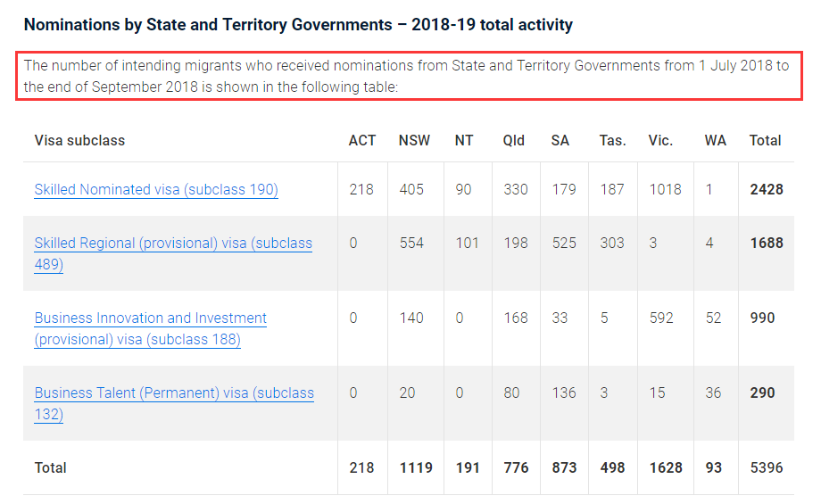Click the WA column header

715,140
